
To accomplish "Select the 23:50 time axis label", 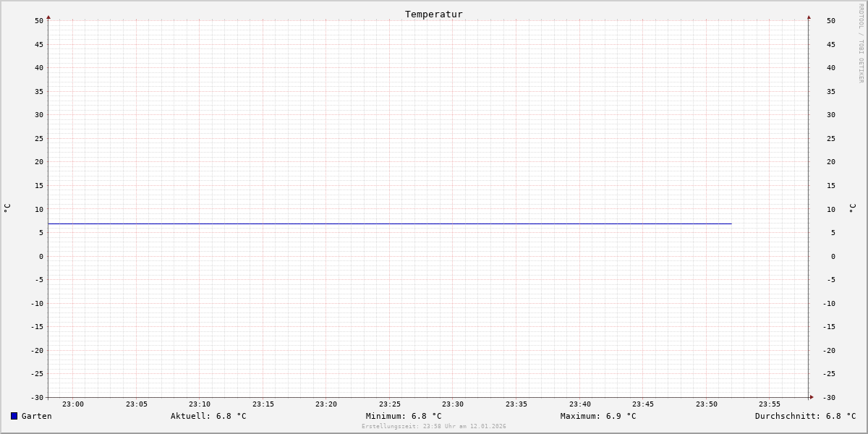I will [707, 404].
